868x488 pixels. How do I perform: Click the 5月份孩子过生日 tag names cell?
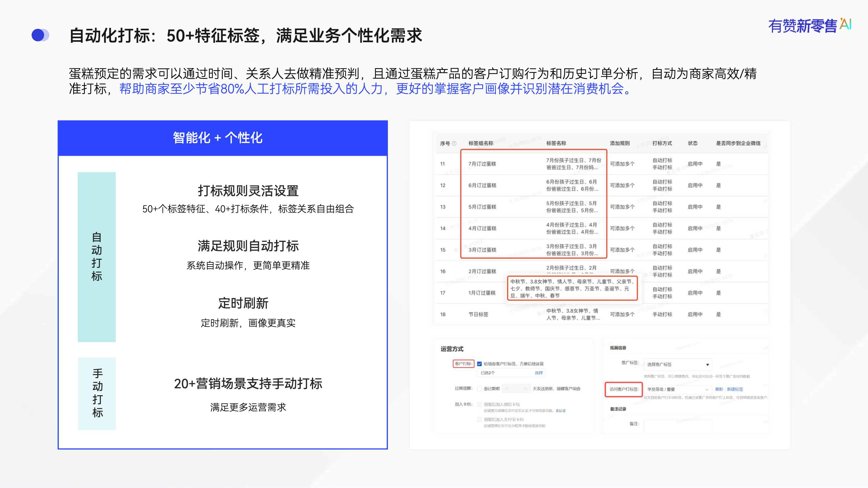coord(572,207)
